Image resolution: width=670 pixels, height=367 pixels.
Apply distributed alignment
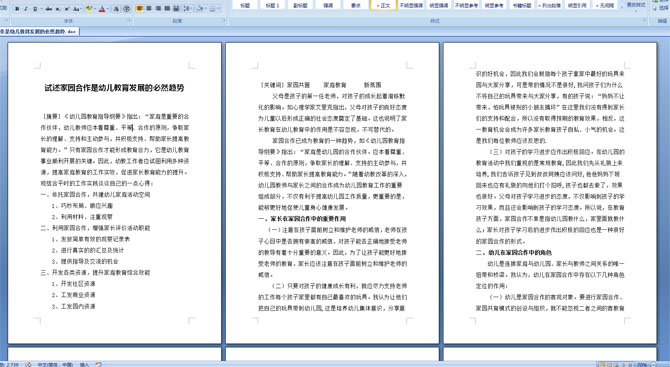click(176, 9)
